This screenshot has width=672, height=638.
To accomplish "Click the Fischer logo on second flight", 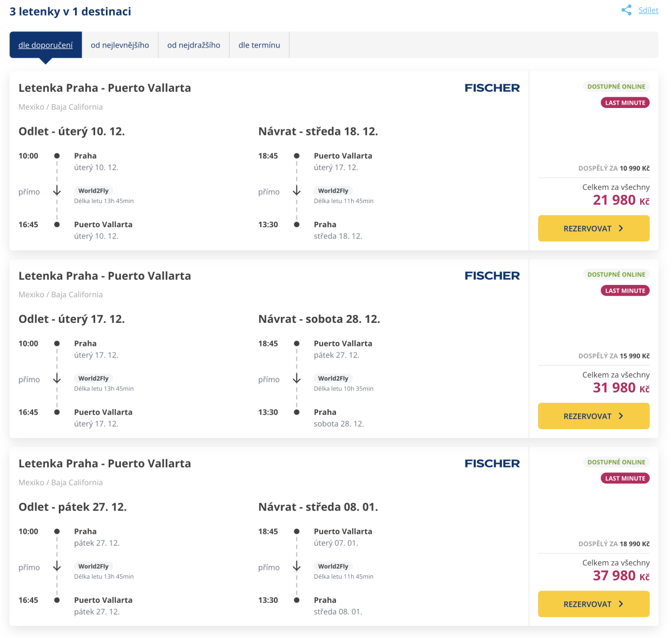I will (x=492, y=276).
